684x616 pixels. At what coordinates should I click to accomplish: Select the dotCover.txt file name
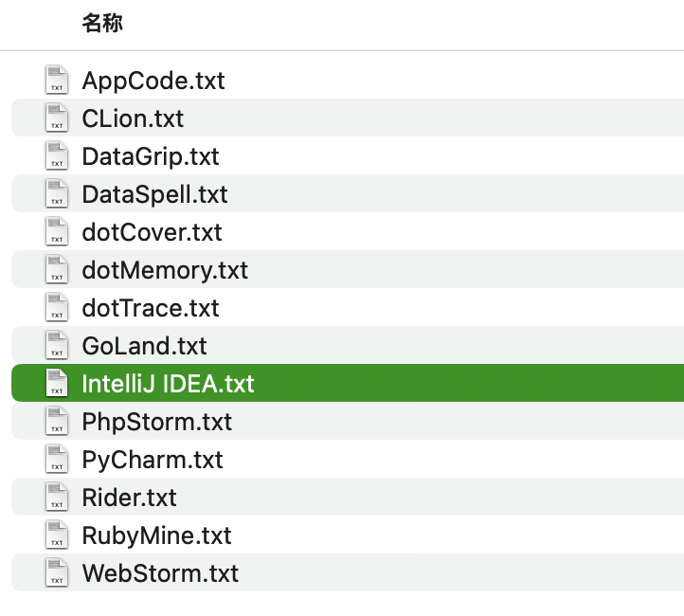152,232
